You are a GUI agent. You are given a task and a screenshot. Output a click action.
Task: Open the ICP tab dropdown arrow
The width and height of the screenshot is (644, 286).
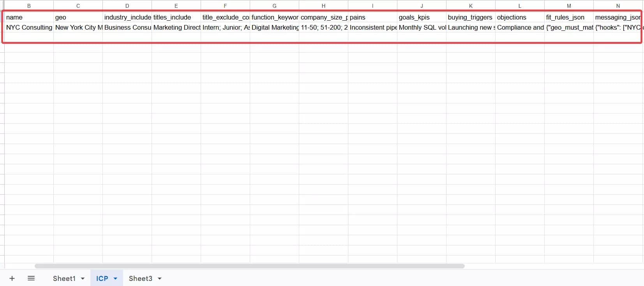pyautogui.click(x=115, y=279)
